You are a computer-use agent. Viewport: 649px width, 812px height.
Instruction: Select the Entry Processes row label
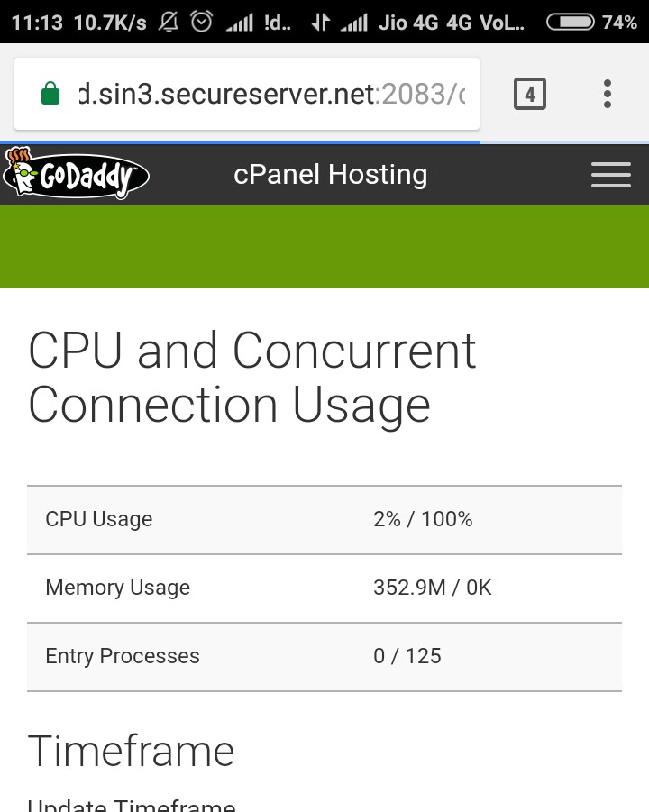tap(123, 656)
